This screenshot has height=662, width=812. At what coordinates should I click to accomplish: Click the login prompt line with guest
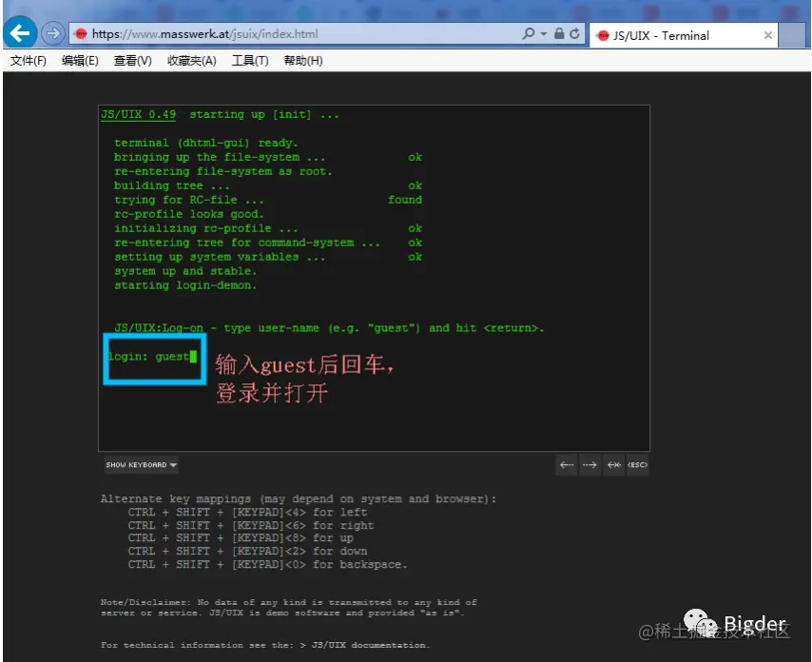point(152,357)
